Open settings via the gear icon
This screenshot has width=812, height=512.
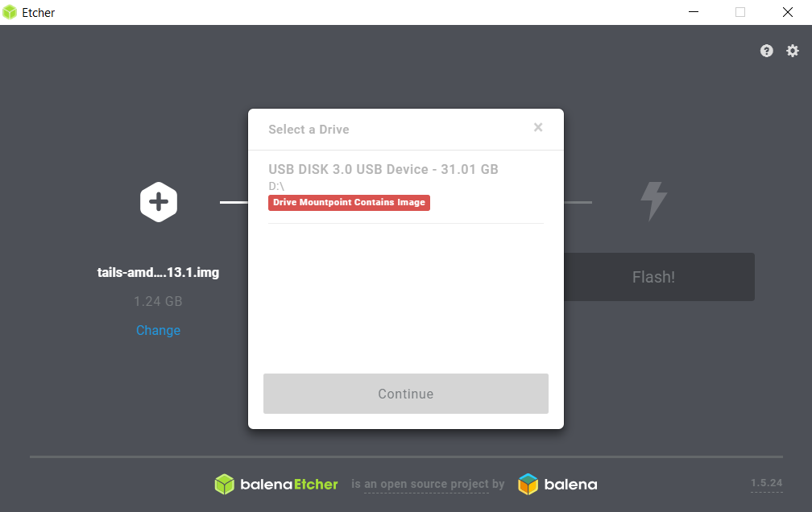[793, 51]
